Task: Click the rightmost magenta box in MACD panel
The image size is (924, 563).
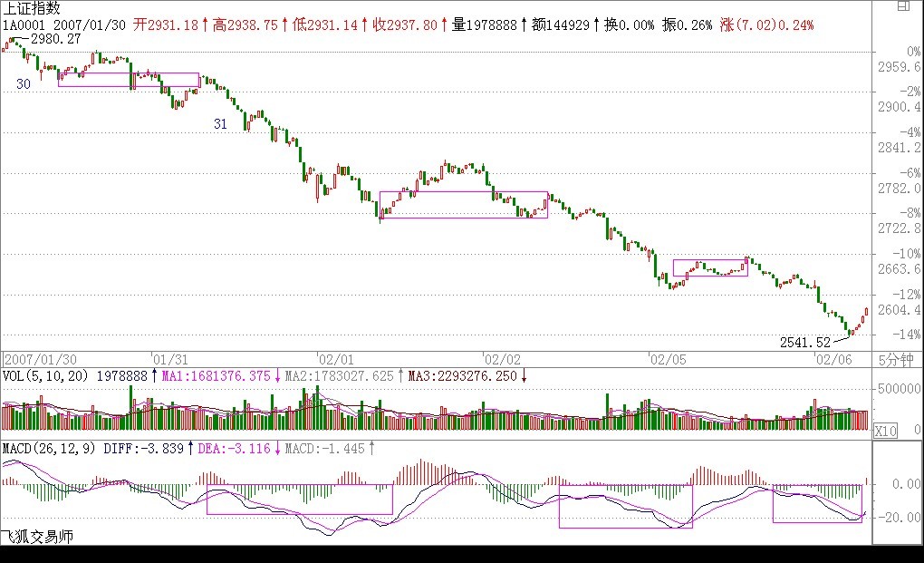Action: (x=816, y=505)
